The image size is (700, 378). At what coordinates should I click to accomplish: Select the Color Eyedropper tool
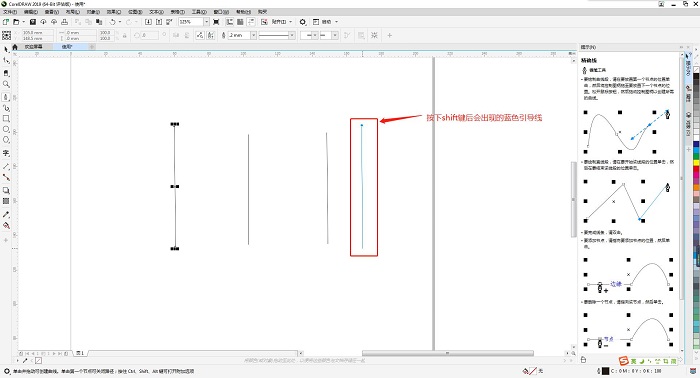(x=6, y=214)
